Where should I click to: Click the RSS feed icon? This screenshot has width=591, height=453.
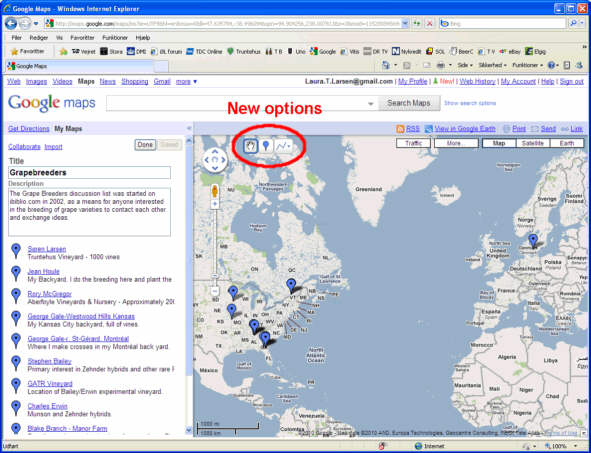click(400, 129)
